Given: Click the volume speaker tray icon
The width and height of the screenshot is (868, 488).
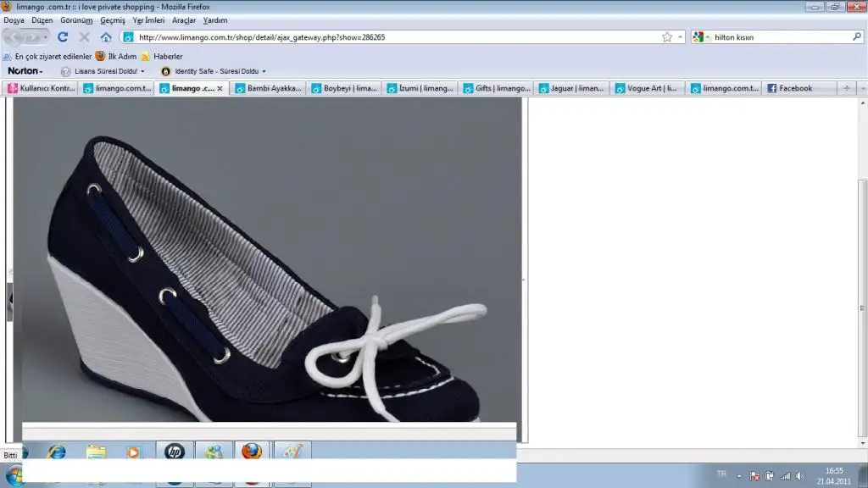Looking at the screenshot, I should 800,476.
